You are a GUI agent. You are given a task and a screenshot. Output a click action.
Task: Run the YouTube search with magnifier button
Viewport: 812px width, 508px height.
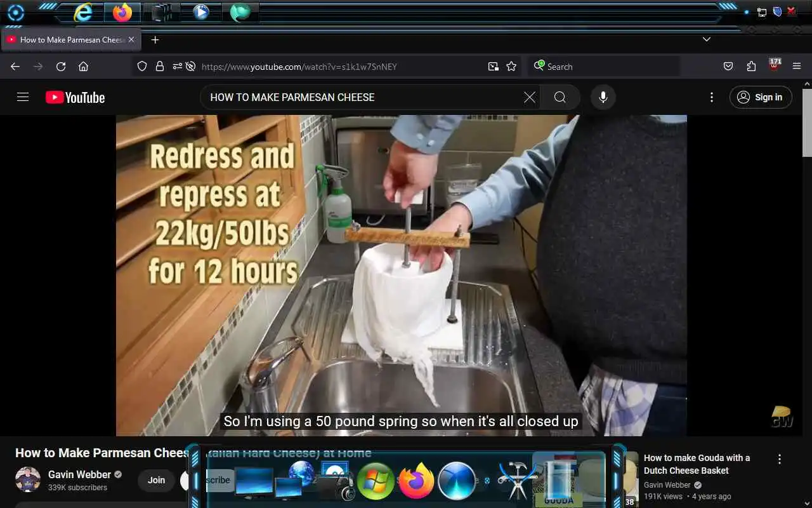tap(560, 97)
